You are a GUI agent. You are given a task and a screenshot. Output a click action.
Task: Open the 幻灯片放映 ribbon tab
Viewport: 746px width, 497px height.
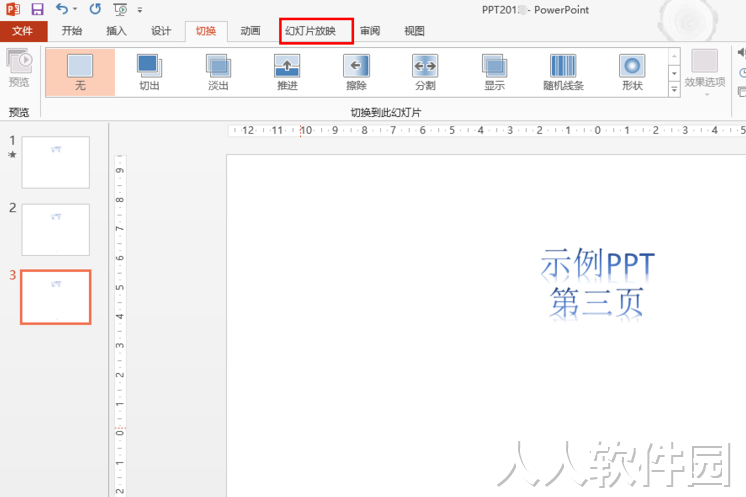(311, 31)
